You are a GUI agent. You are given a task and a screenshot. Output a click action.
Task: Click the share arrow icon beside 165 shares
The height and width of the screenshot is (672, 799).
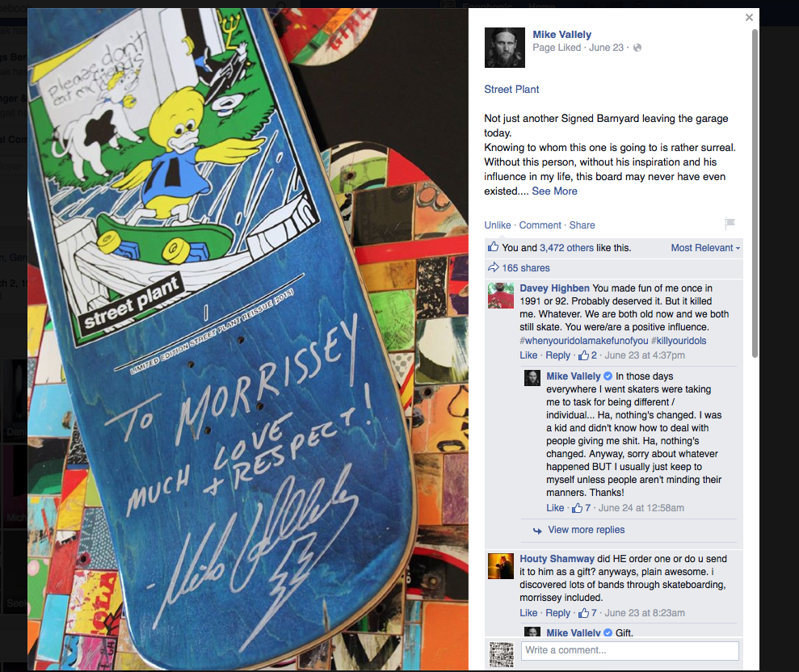coord(493,267)
